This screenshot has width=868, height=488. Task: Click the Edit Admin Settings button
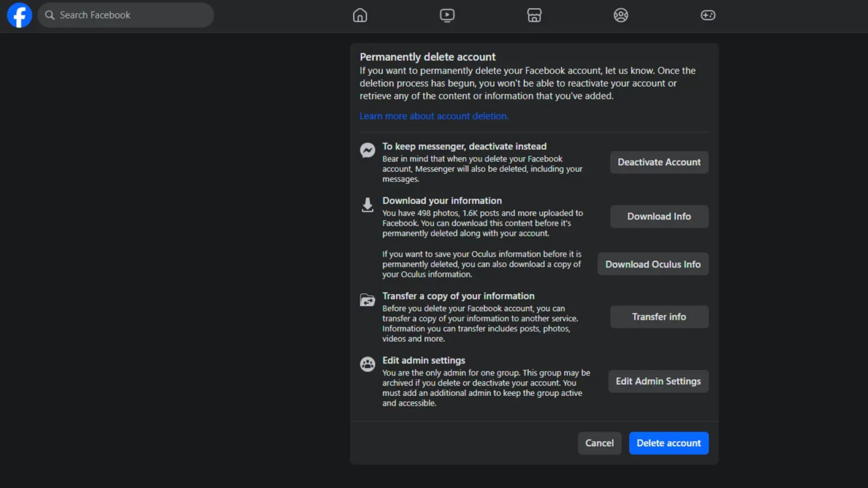tap(658, 381)
